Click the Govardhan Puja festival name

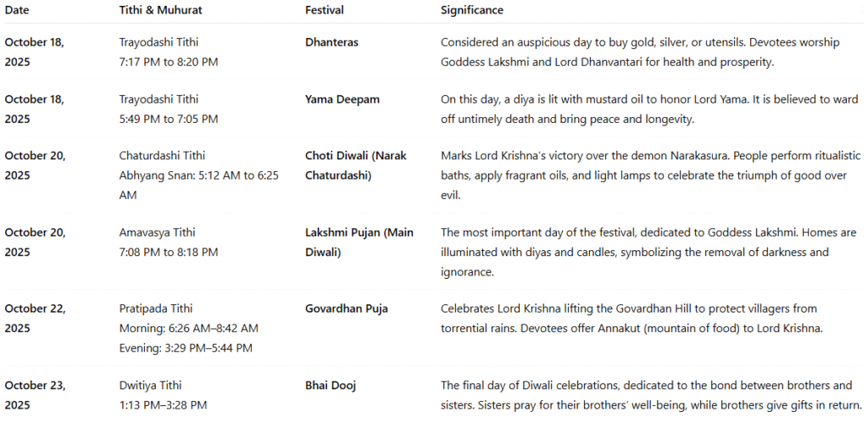pyautogui.click(x=347, y=308)
